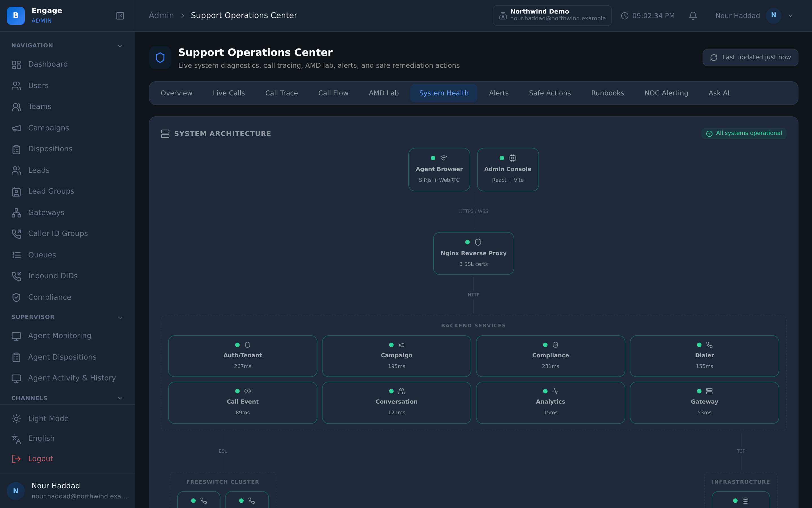Image resolution: width=812 pixels, height=508 pixels.
Task: Click the Campaigns megaphone icon
Action: (16, 128)
